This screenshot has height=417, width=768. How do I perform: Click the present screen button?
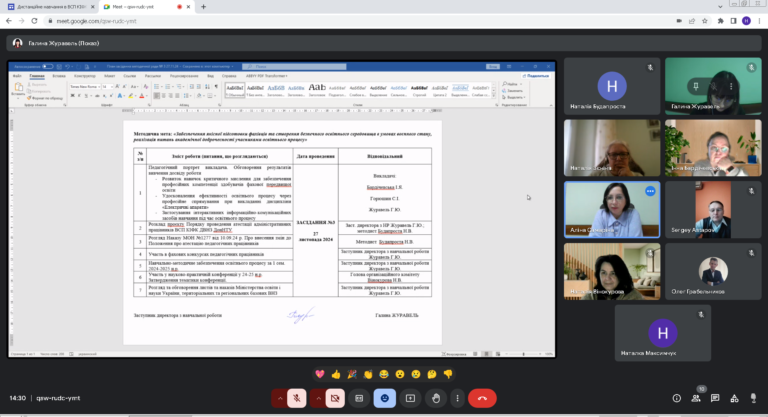tap(410, 398)
